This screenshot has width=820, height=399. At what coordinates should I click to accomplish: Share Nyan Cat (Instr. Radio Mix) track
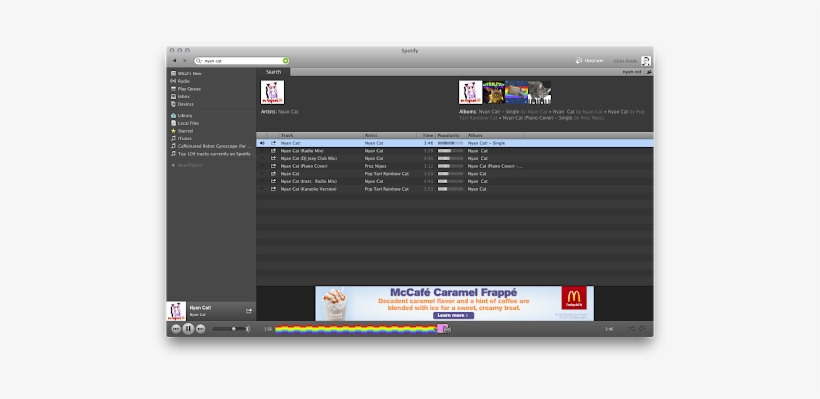click(x=273, y=181)
